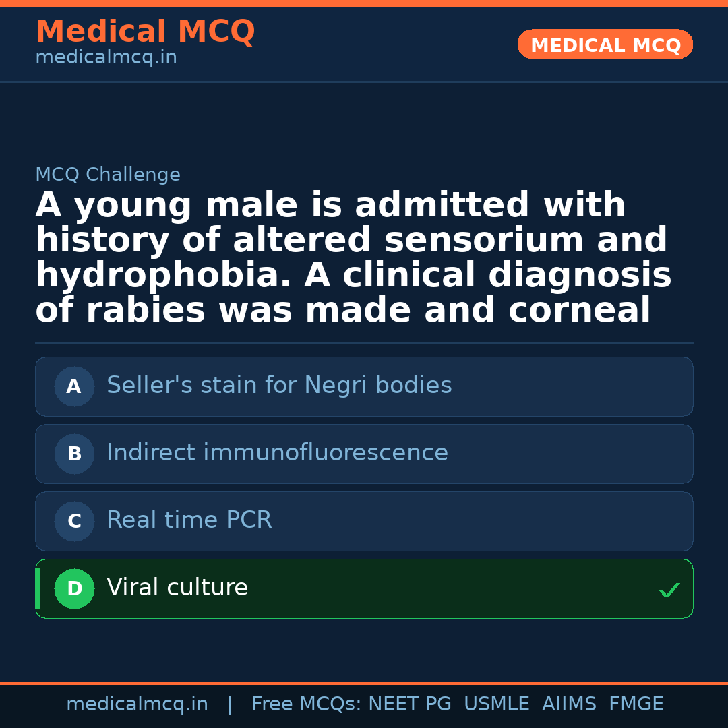Choose the Indirect immunofluorescence answer
Viewport: 728px width, 728px height.
pyautogui.click(x=277, y=453)
